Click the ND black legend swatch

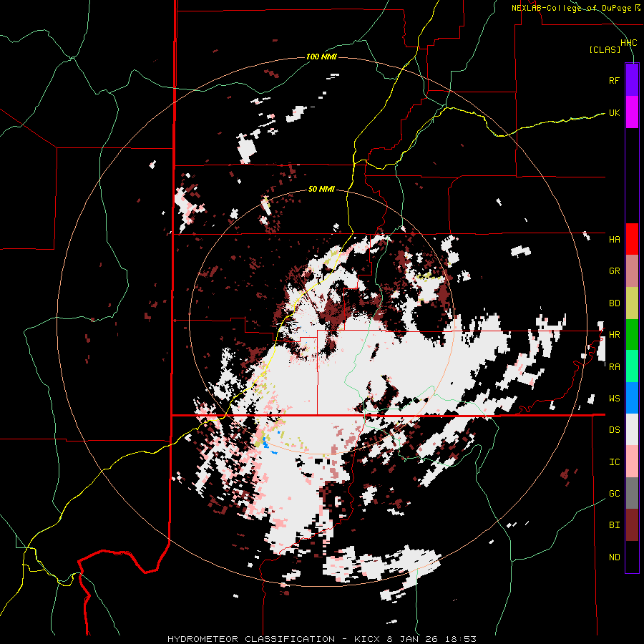click(x=632, y=557)
